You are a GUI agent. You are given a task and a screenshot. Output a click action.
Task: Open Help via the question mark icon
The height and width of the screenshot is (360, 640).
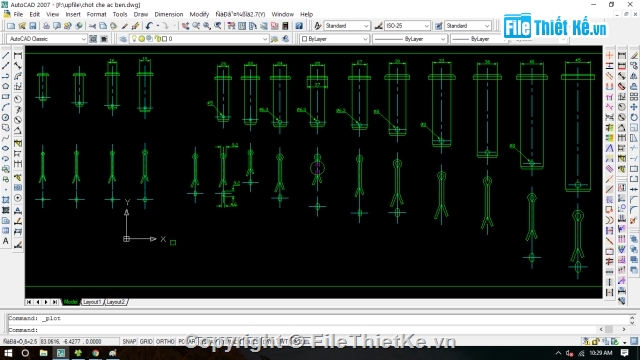pos(299,26)
